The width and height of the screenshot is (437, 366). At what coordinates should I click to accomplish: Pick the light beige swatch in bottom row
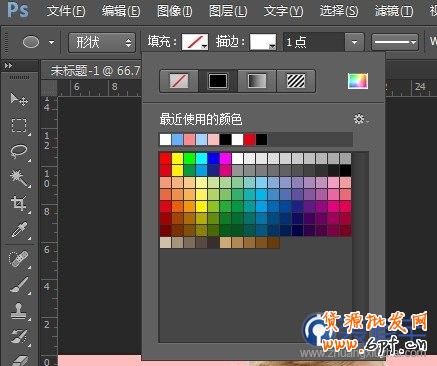(x=165, y=242)
